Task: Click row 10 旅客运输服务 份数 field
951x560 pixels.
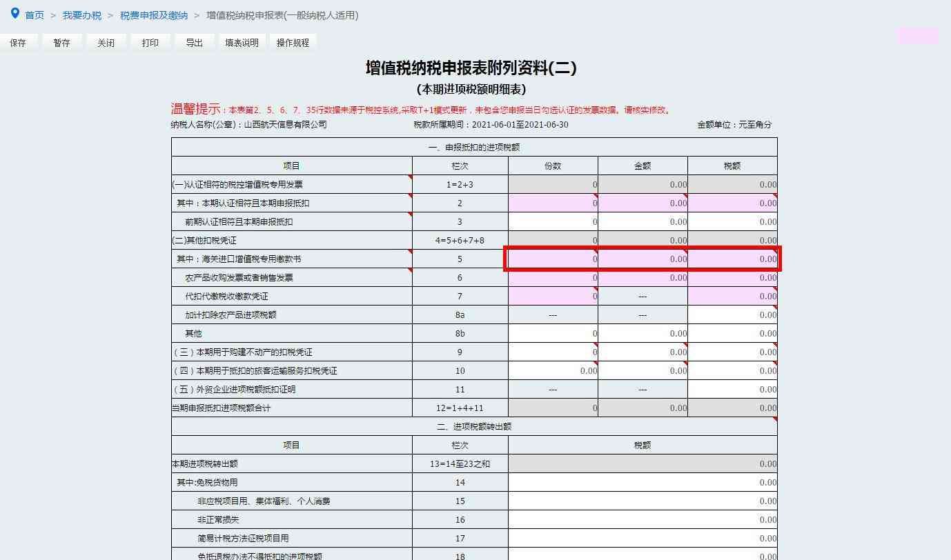Action: pos(553,371)
